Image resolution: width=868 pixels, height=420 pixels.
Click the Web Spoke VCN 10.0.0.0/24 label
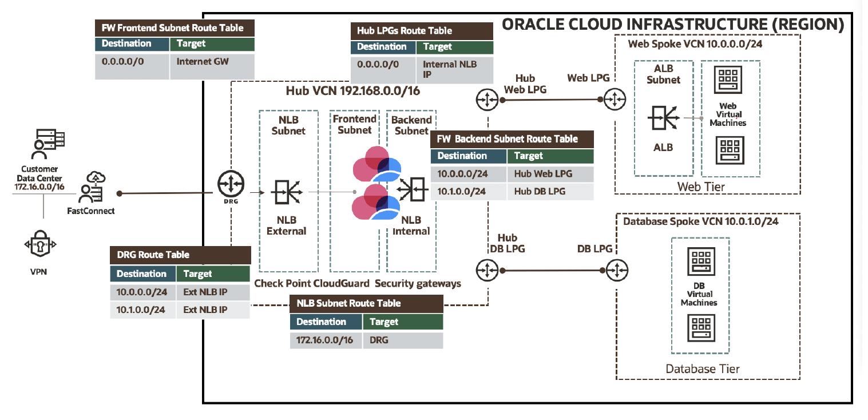[x=695, y=44]
